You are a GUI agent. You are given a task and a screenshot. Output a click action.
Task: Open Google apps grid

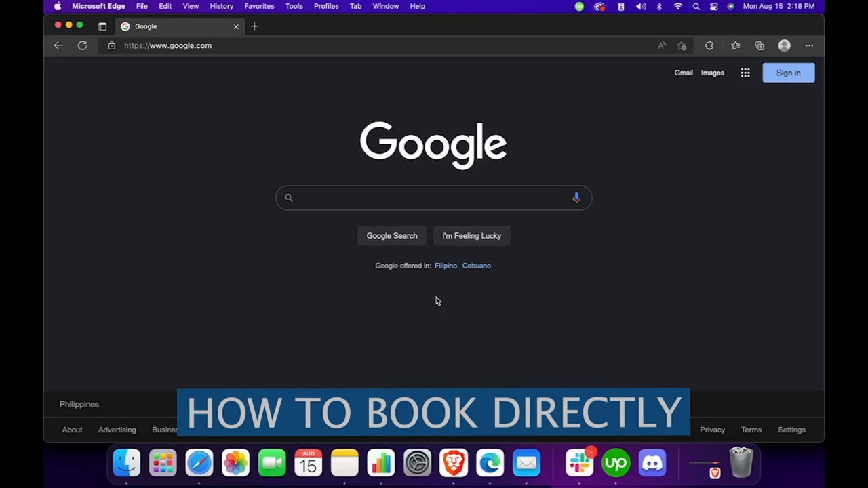click(745, 73)
